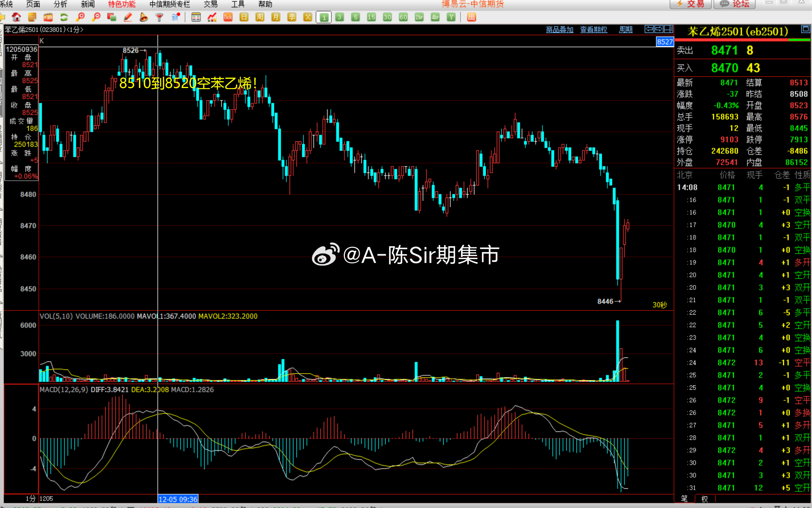Viewport: 812px width, 508px height.
Task: Click the right arrow chart navigation icon
Action: click(x=659, y=29)
